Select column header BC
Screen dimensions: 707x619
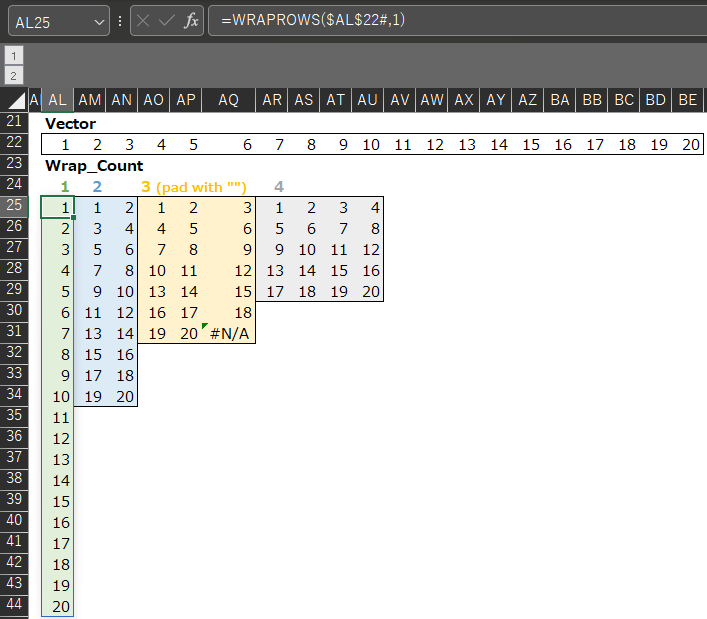(x=624, y=100)
